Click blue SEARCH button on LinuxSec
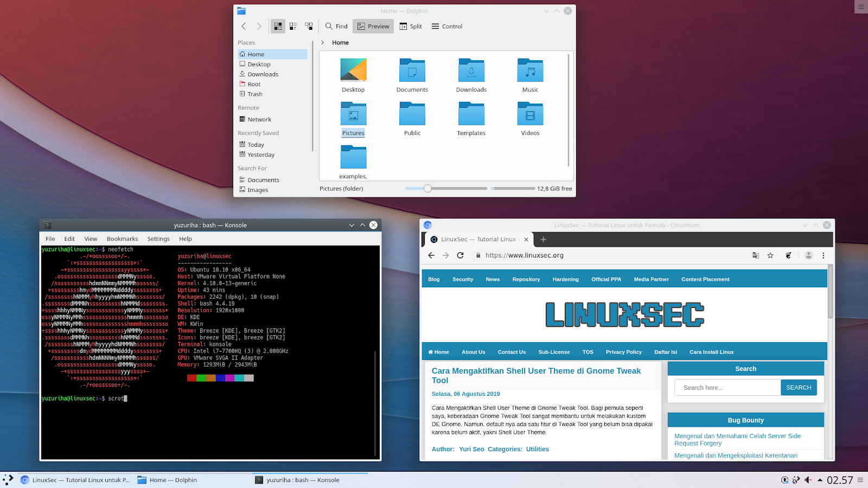868x488 pixels. [799, 388]
